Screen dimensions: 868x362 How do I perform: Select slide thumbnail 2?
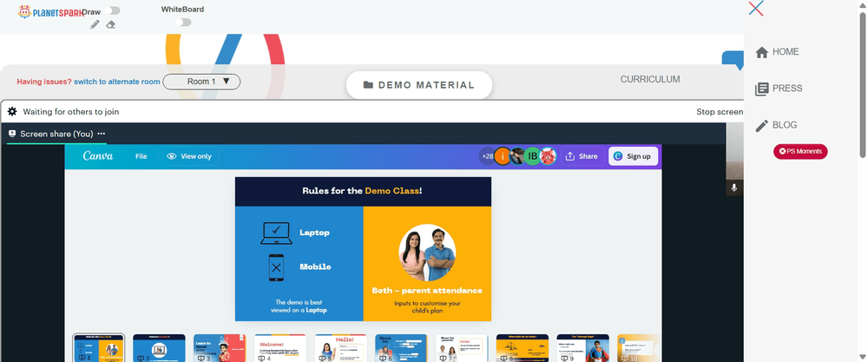tap(159, 347)
